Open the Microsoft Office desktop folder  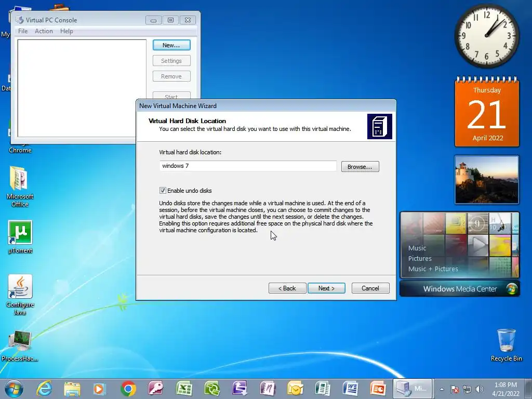(x=20, y=187)
